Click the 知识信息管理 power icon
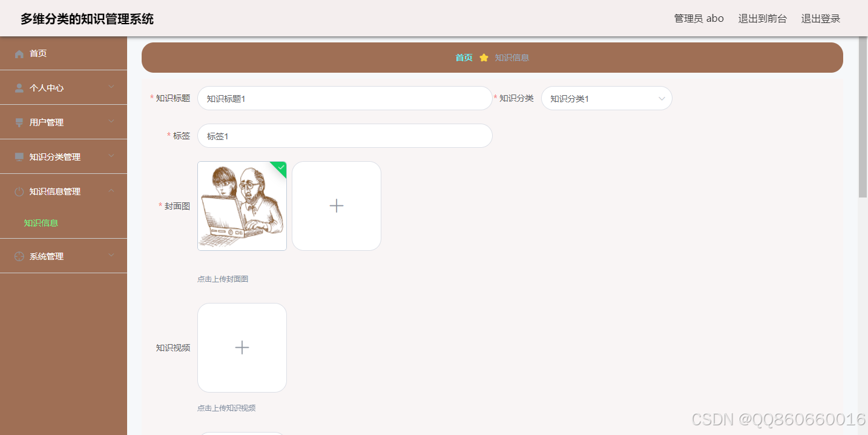Viewport: 868px width, 435px height. pyautogui.click(x=18, y=191)
